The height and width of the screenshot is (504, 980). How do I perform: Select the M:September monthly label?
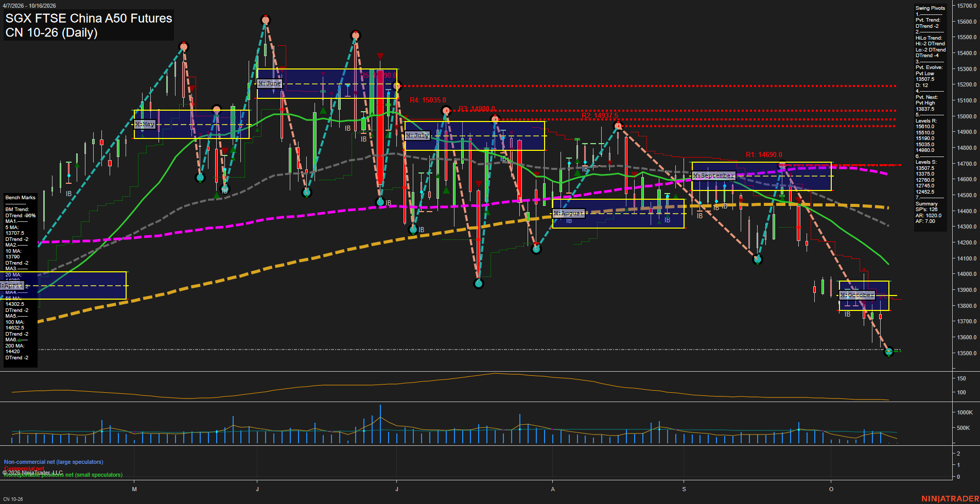713,176
